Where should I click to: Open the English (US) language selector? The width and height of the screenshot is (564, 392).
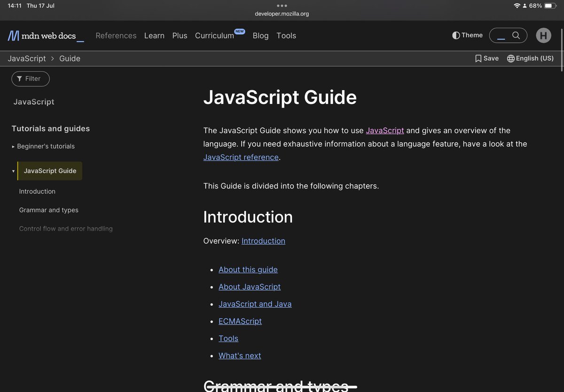point(530,58)
